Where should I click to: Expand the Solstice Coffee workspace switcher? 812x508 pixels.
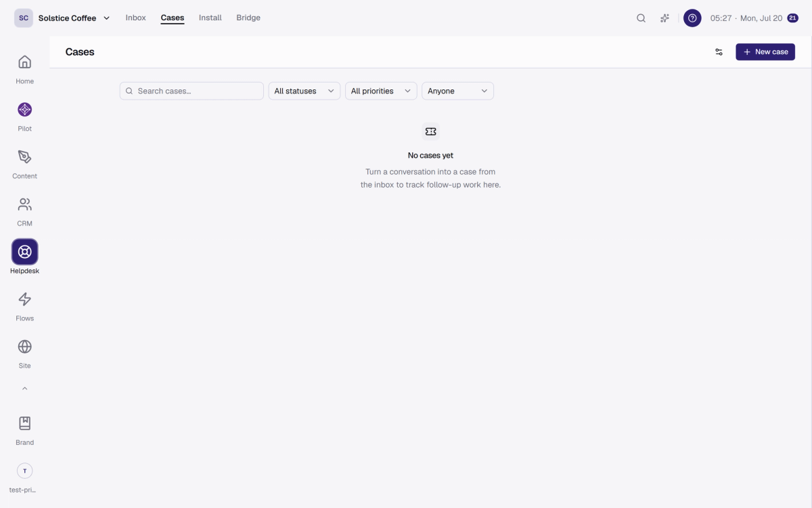click(x=74, y=18)
